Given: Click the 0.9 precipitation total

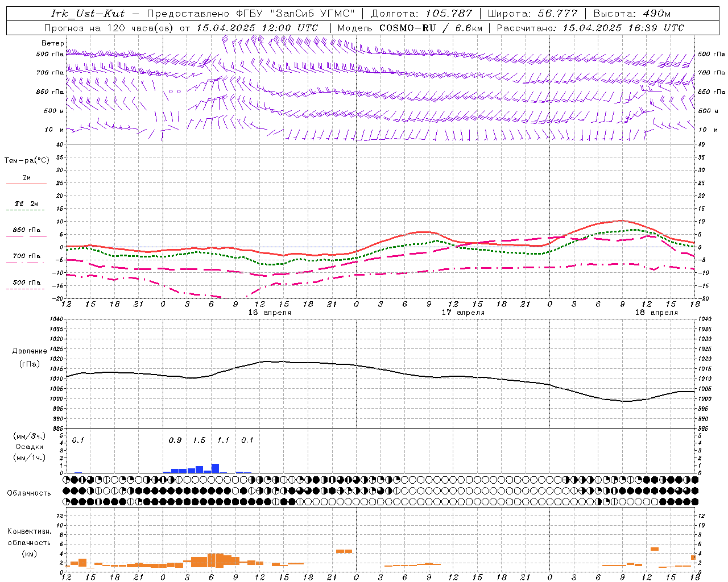Looking at the screenshot, I should [175, 440].
